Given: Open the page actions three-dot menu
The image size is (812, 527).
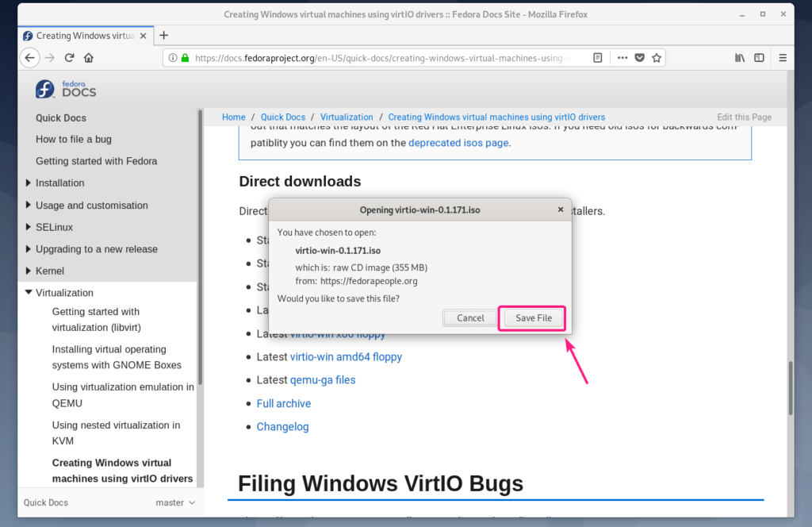Looking at the screenshot, I should [622, 57].
